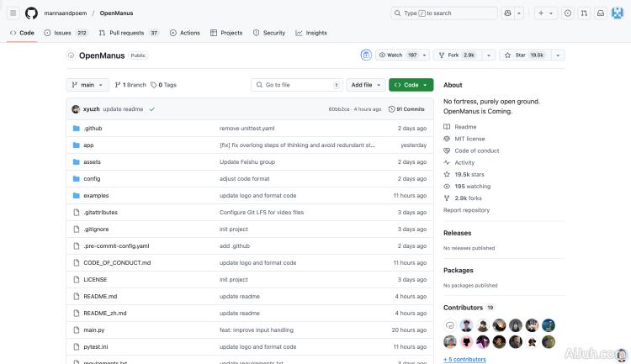631x364 pixels.
Task: Click the MIT license link
Action: click(469, 139)
